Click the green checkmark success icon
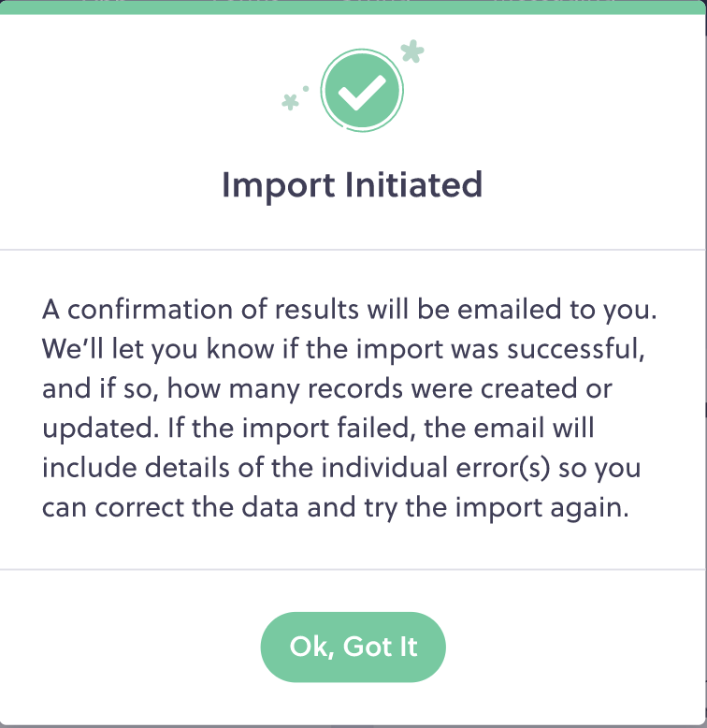 tap(361, 90)
